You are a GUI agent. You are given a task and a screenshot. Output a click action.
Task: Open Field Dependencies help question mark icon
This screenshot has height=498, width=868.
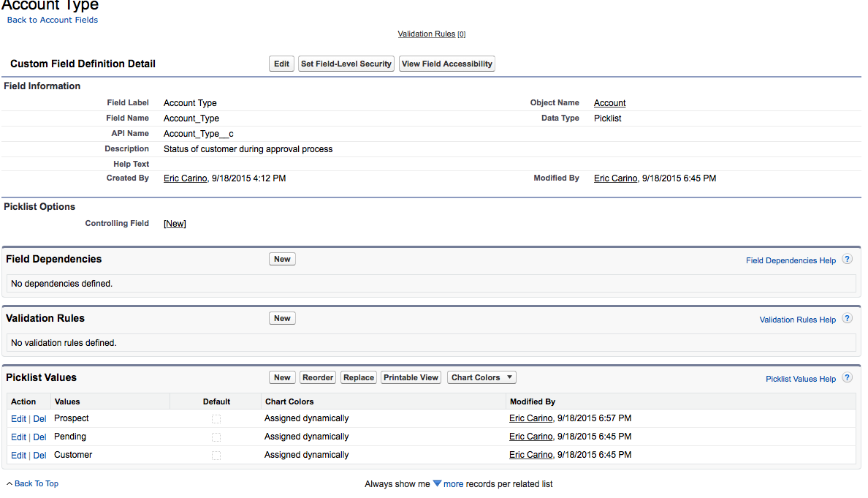tap(847, 260)
